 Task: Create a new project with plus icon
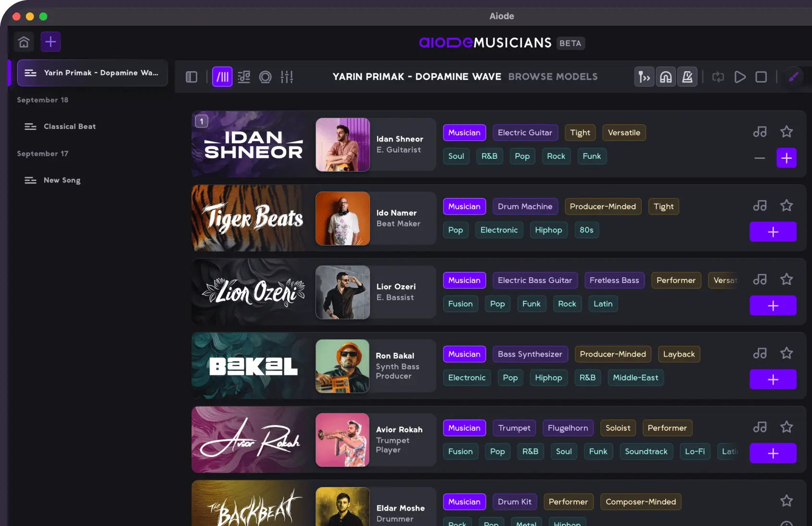[51, 42]
